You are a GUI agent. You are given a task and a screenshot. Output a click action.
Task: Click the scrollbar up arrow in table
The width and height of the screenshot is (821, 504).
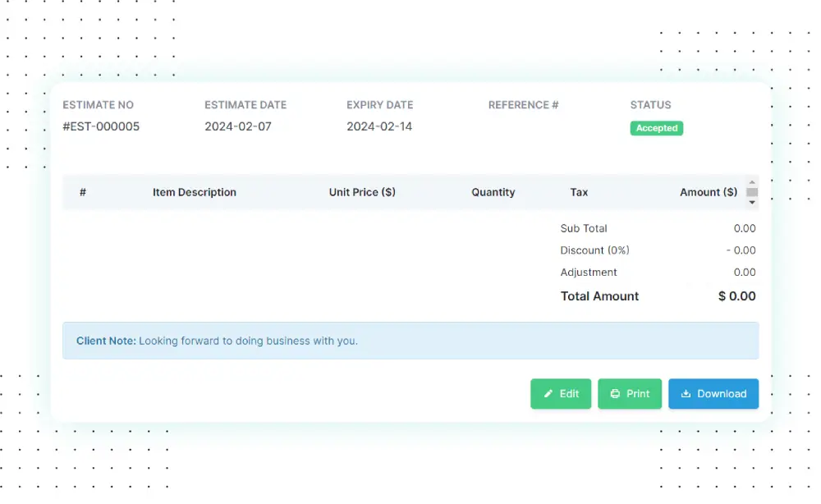point(752,182)
